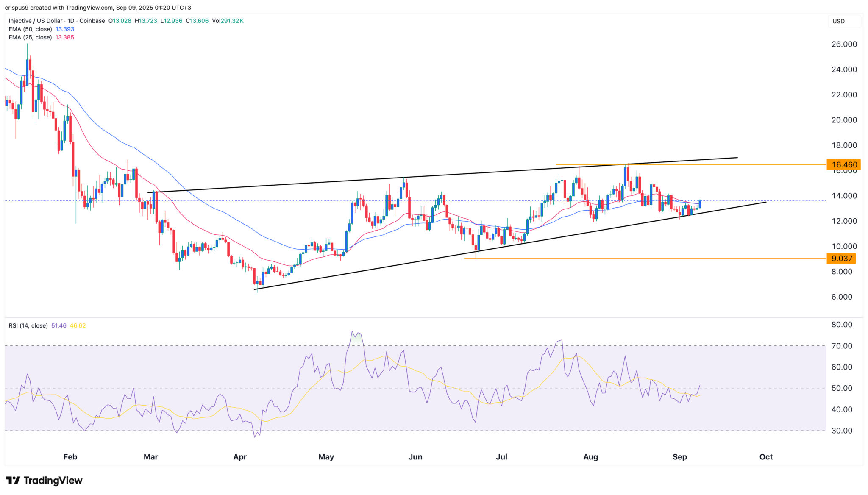Click the RSI 70.00 level label
This screenshot has width=868, height=495.
click(842, 346)
